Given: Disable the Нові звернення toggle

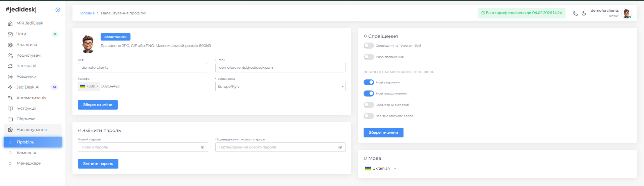Looking at the screenshot, I should click(369, 82).
